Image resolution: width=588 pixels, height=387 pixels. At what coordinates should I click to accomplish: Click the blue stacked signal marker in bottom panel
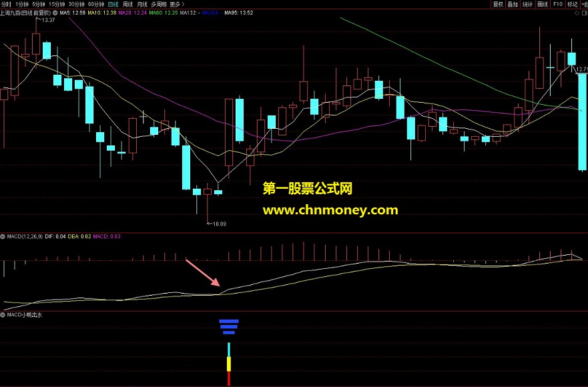pos(229,327)
